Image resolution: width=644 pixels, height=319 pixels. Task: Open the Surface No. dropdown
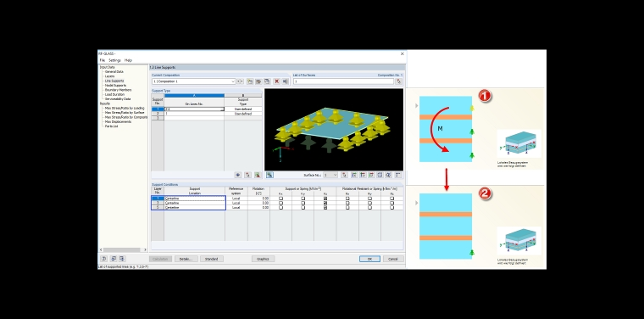(x=336, y=175)
